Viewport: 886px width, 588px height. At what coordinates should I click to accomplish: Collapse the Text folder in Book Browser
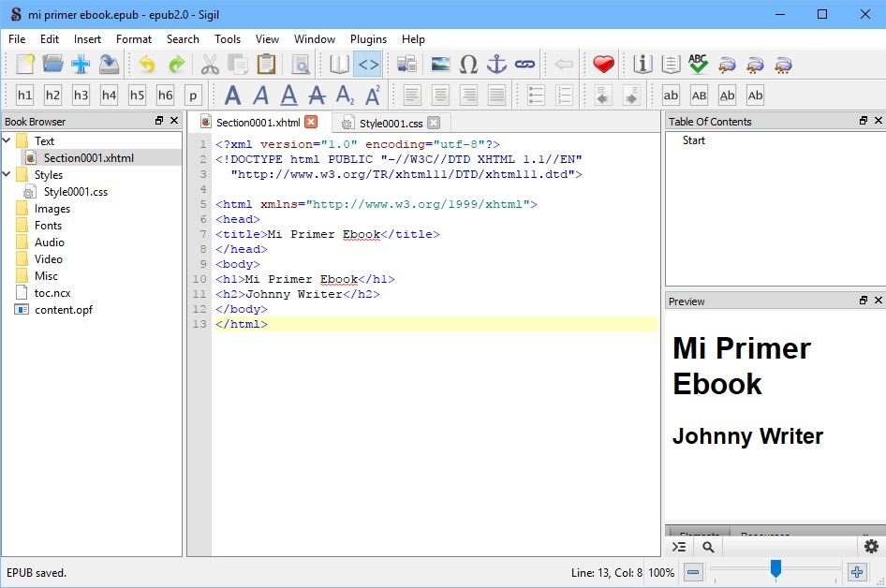(7, 141)
